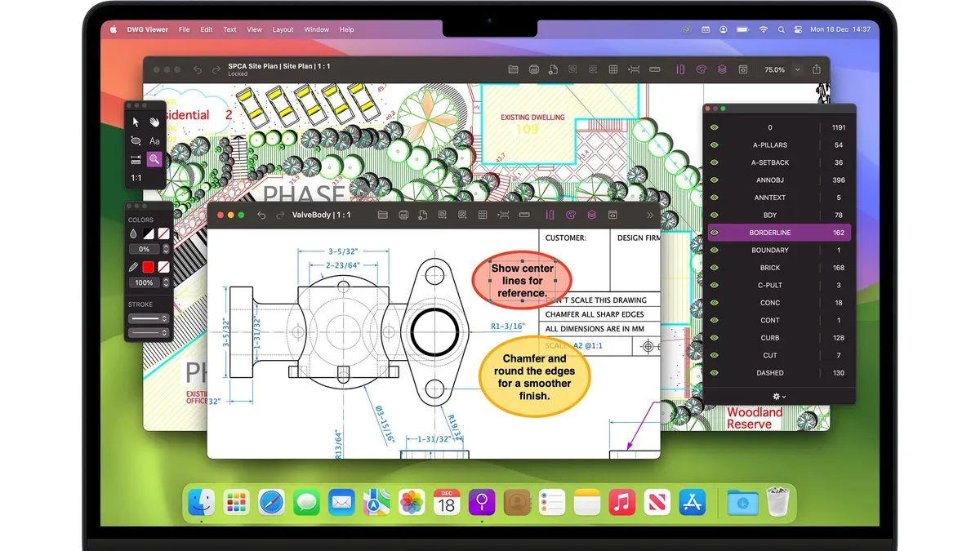Select the hand pan tool
The height and width of the screenshot is (551, 980).
click(x=154, y=122)
